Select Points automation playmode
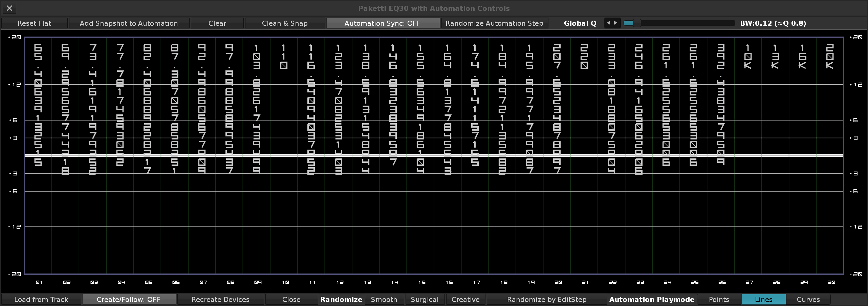Viewport: 868px width, 306px height. 719,300
